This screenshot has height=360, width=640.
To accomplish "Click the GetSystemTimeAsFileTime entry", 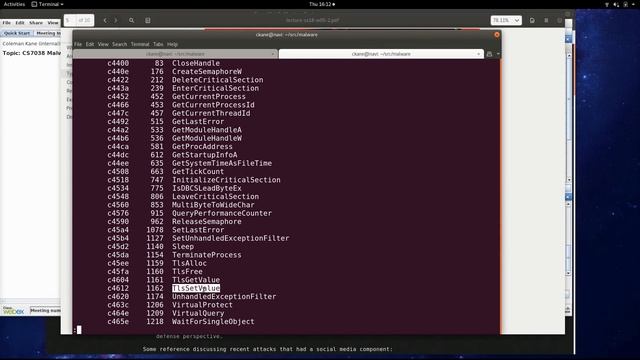I will 222,163.
